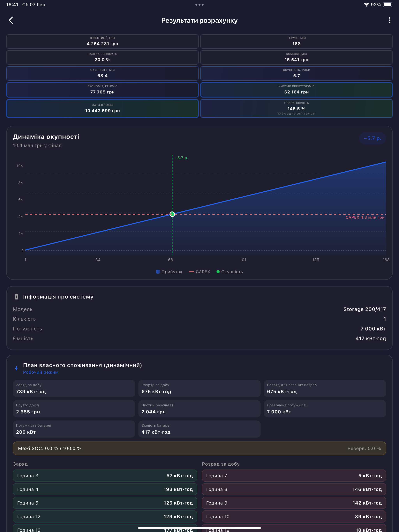Toggle the Окупність legend item
Viewport: 399px width, 532px height.
(x=230, y=272)
